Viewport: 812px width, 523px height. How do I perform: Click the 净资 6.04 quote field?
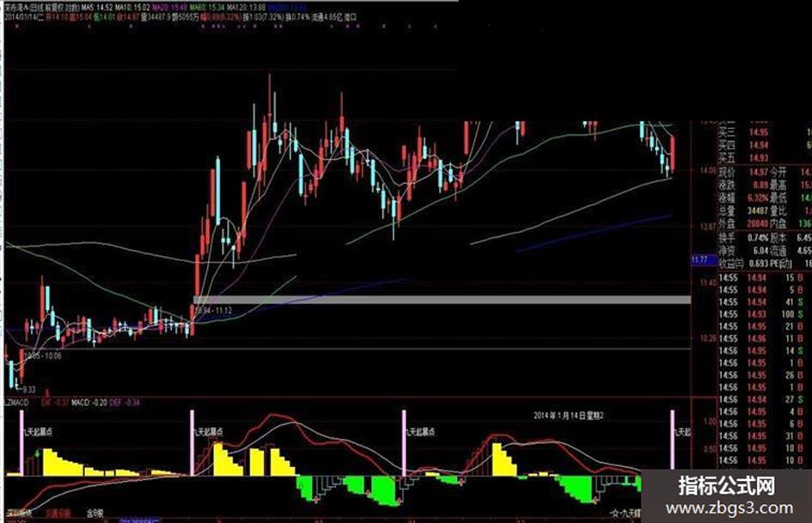[742, 251]
